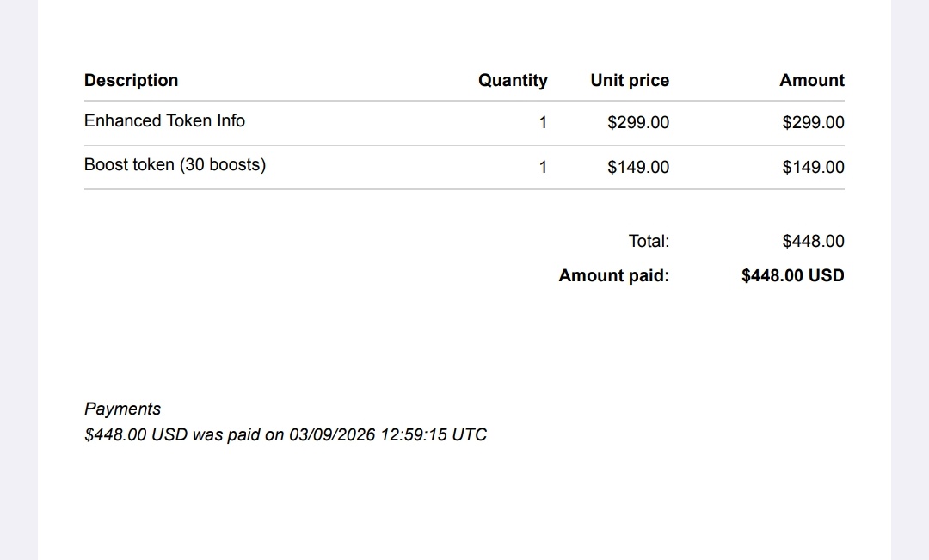Click the $299.00 amount value
Viewport: 929px width, 560px height.
(x=814, y=123)
